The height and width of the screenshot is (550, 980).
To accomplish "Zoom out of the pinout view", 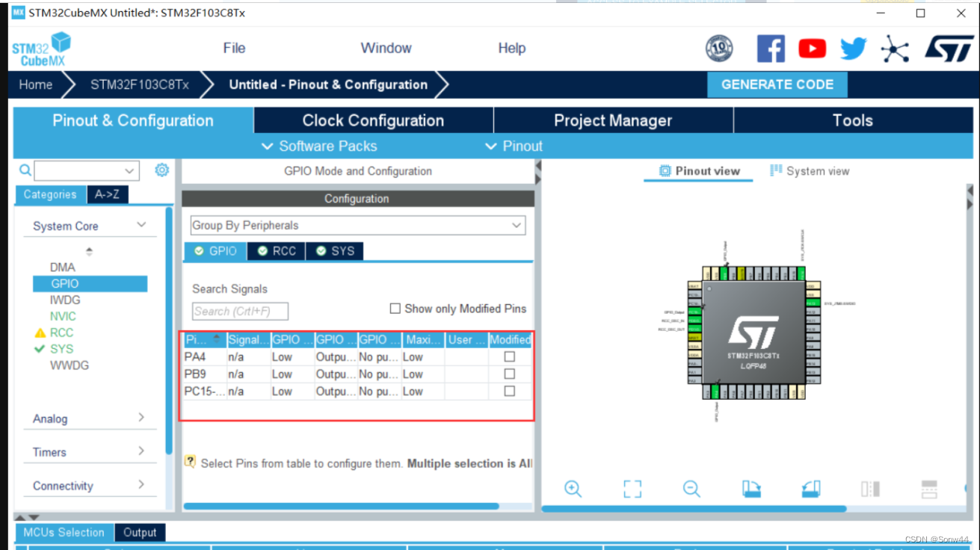I will coord(691,489).
